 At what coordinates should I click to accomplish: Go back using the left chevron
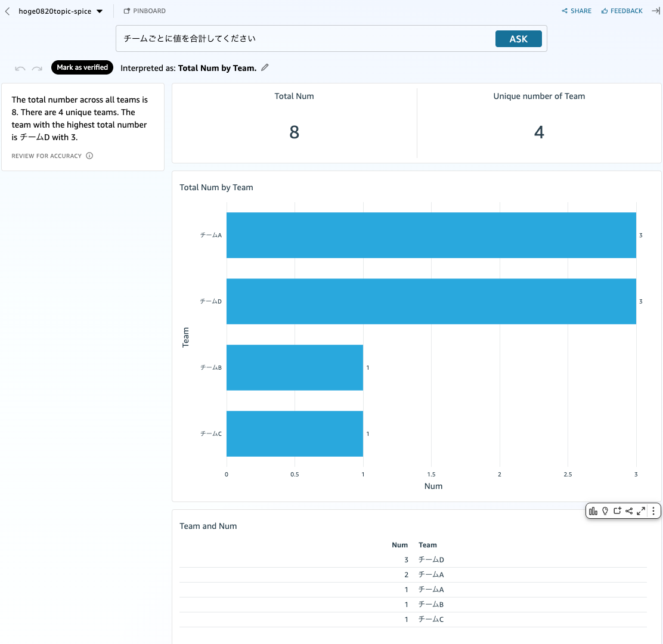(7, 11)
